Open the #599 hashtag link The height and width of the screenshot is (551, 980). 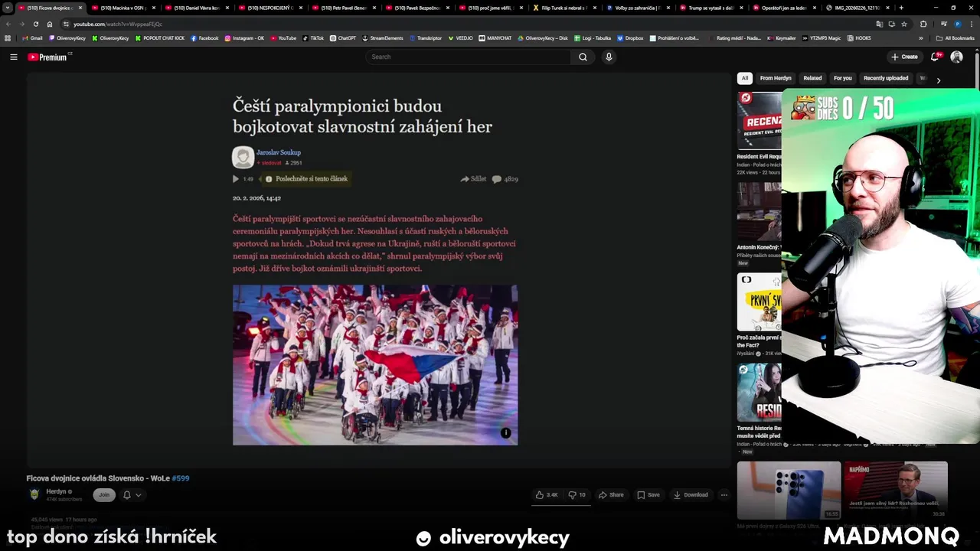(181, 478)
